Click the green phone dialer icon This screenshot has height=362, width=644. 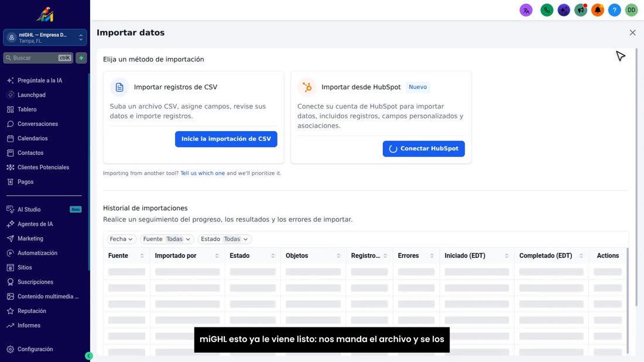(x=547, y=11)
